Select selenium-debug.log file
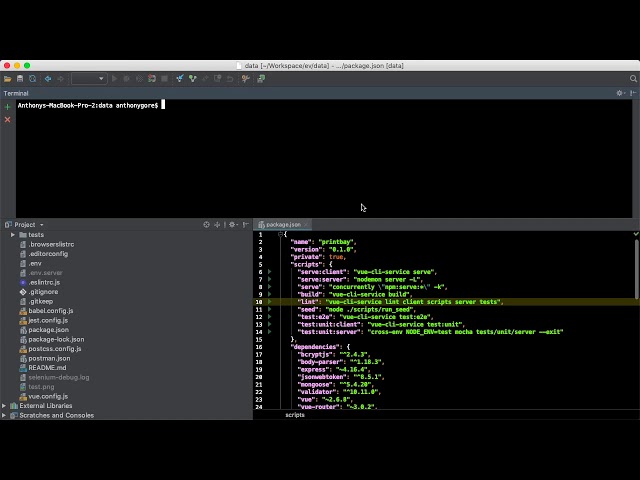 tap(58, 378)
